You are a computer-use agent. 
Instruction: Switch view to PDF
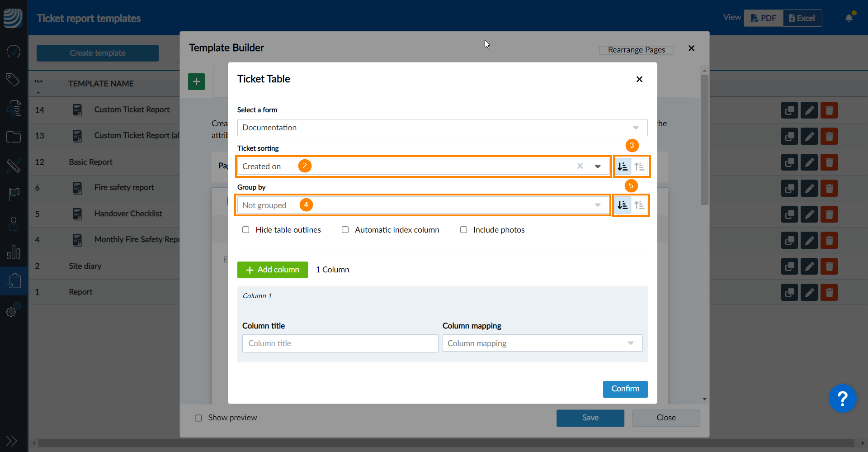click(764, 18)
